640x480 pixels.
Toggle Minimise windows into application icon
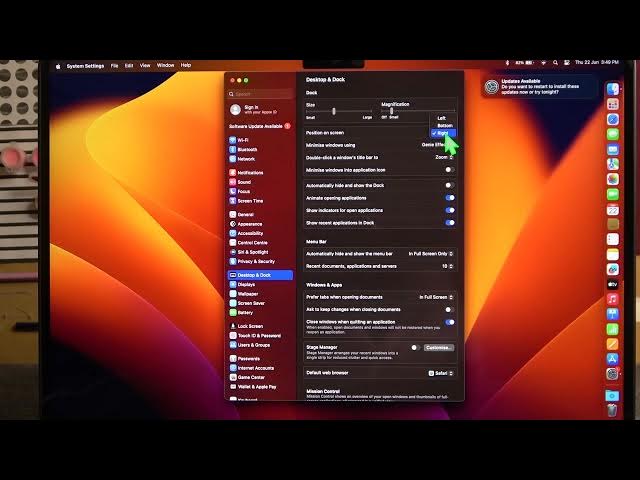coord(450,170)
